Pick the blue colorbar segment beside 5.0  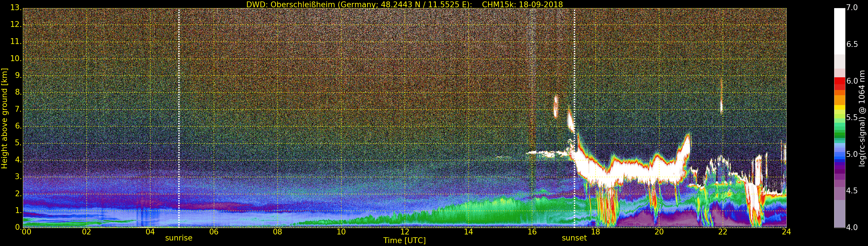pos(839,155)
